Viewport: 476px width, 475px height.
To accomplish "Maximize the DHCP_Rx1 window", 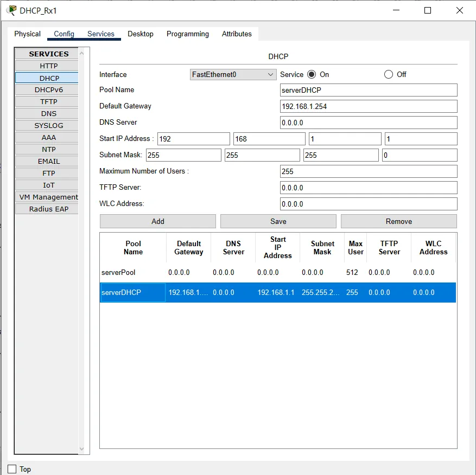I will click(x=428, y=10).
